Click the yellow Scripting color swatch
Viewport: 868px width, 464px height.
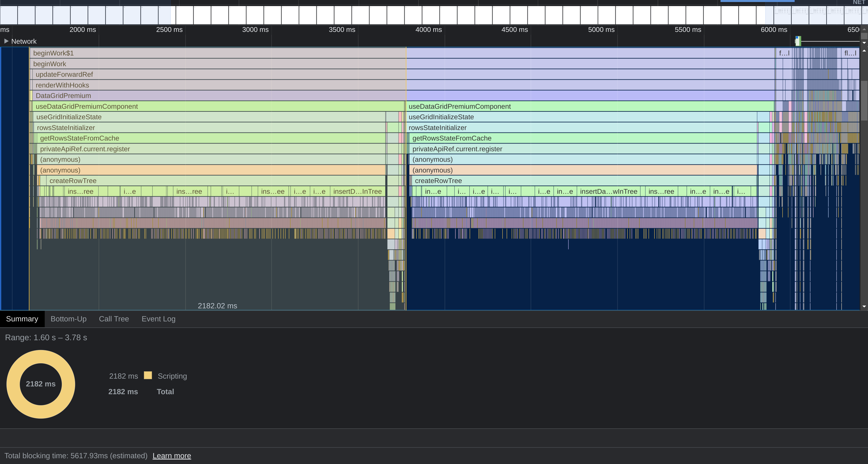click(148, 375)
